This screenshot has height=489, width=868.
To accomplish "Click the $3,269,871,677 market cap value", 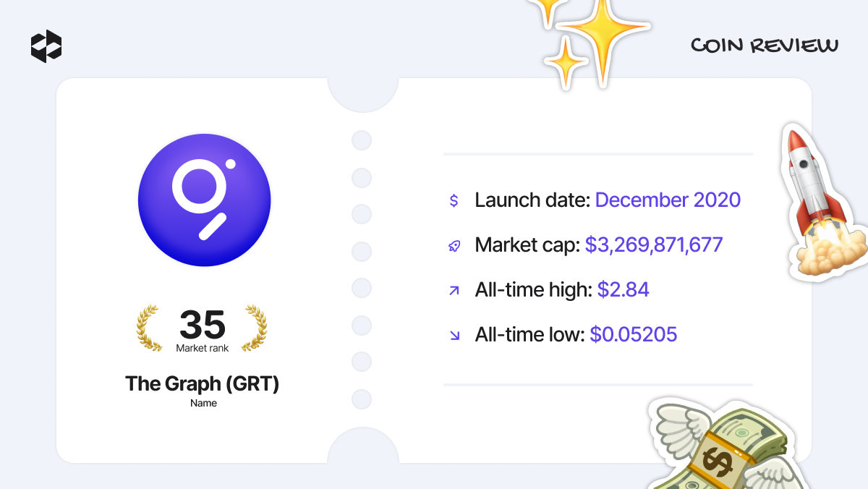I will click(654, 245).
